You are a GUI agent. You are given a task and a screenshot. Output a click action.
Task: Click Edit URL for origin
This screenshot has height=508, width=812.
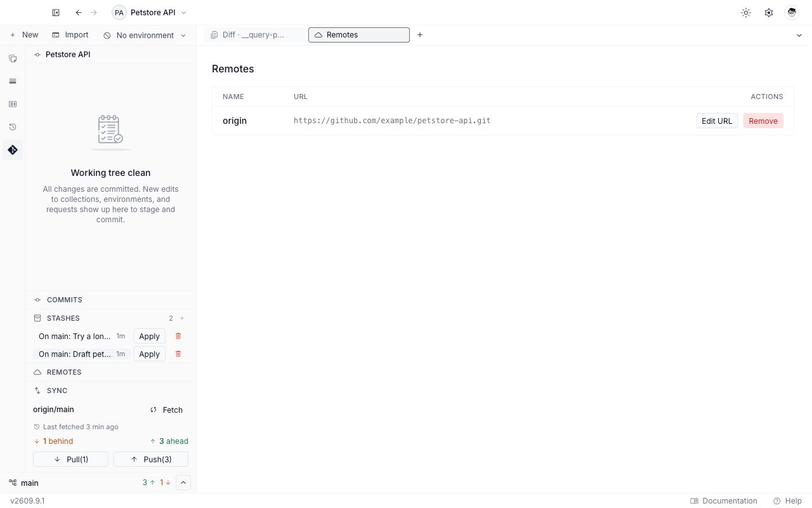coord(717,121)
